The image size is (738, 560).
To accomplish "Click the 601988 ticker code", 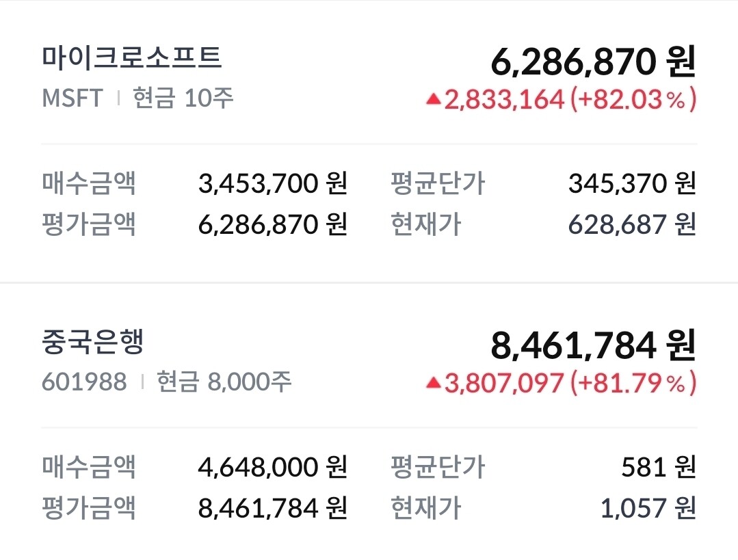I will [84, 382].
